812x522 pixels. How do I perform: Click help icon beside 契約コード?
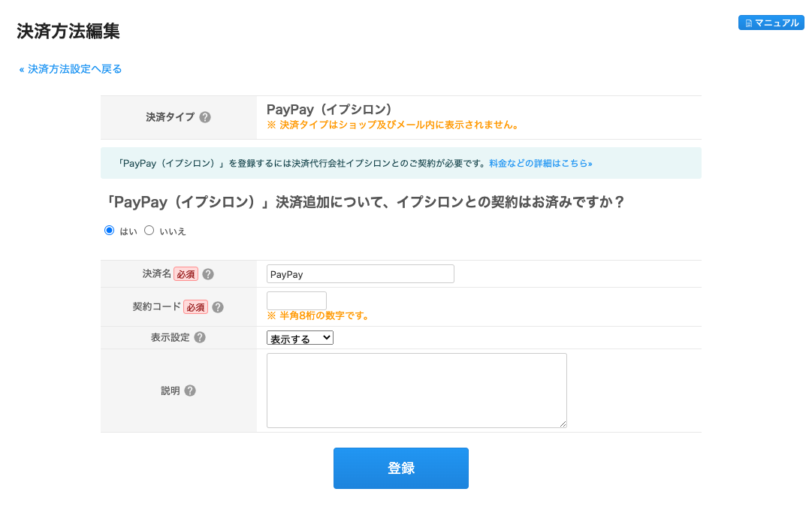pyautogui.click(x=218, y=307)
